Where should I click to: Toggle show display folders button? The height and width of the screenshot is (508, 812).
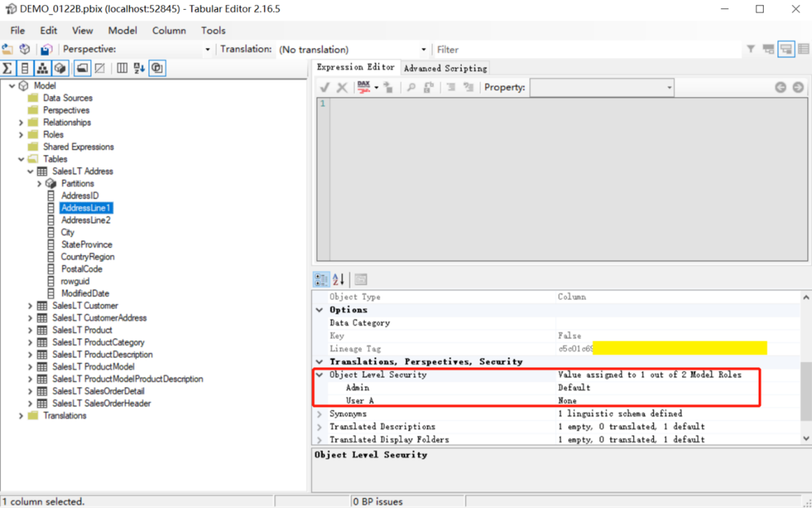tap(83, 68)
